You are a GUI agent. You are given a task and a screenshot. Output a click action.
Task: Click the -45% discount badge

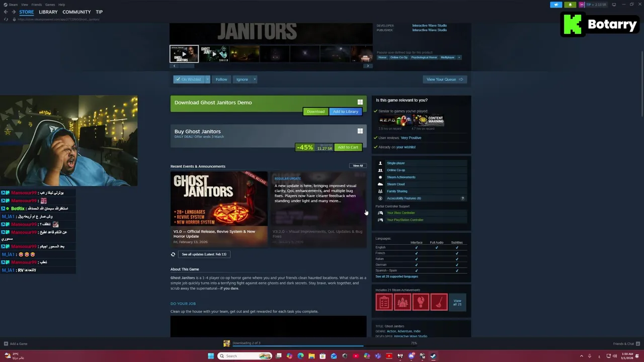305,147
